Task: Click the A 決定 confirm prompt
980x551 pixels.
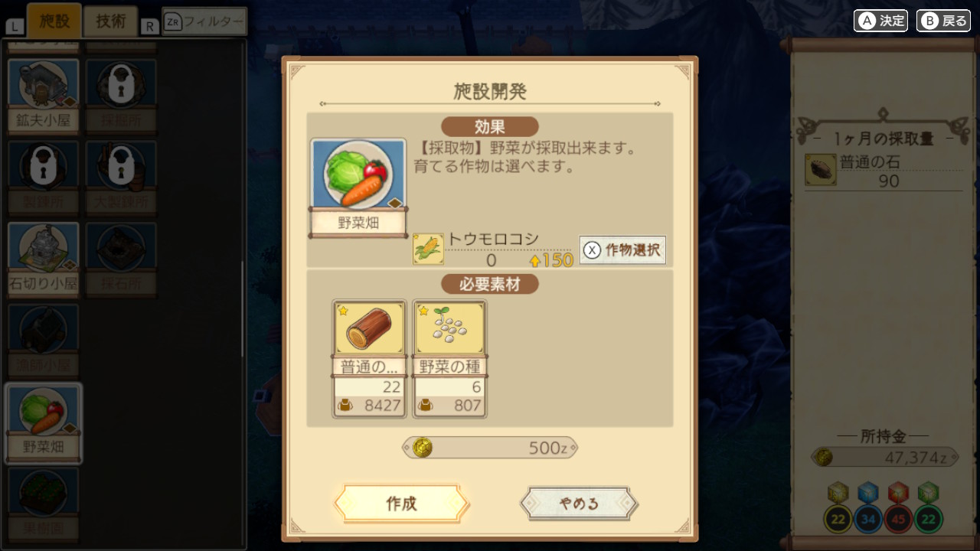Action: [880, 21]
